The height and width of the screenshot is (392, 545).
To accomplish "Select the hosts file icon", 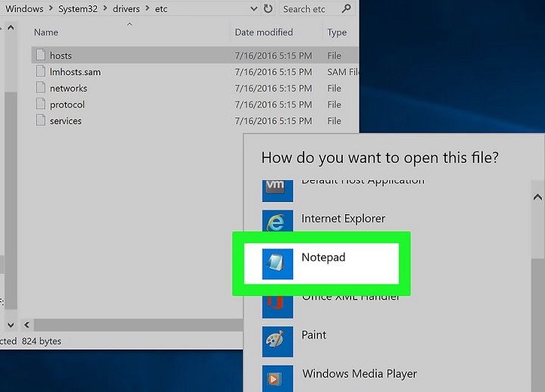I will tap(41, 55).
